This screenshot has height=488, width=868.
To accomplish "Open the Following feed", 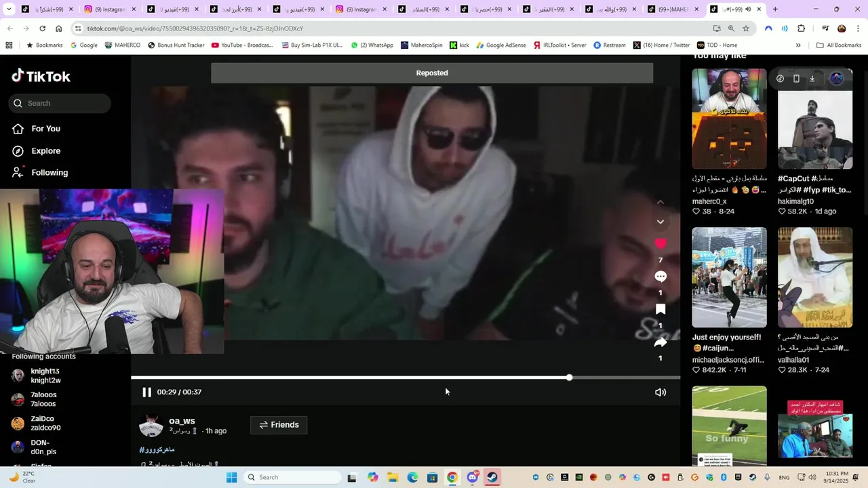I will 50,172.
